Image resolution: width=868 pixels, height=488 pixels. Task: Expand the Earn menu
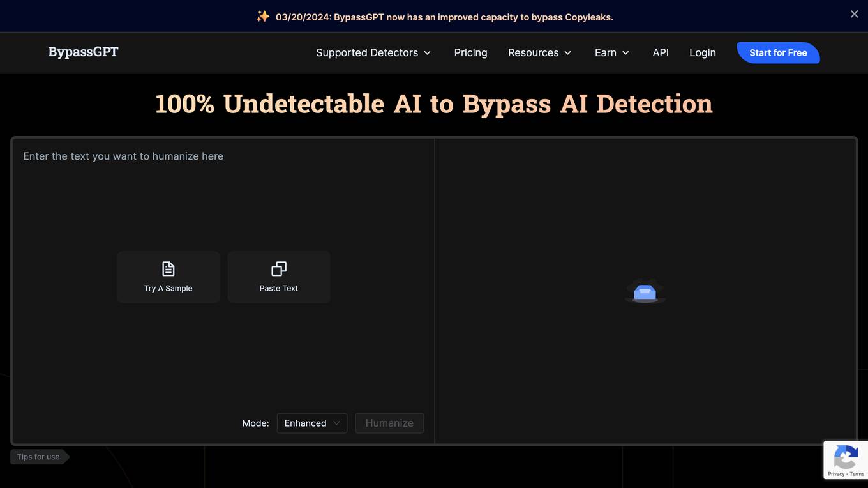[612, 52]
